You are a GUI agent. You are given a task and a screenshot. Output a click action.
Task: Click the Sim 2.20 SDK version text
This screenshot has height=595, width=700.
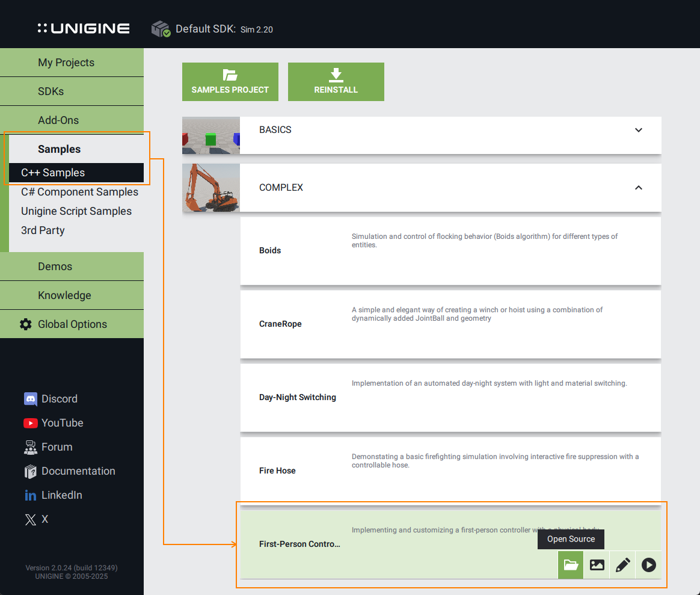(257, 29)
